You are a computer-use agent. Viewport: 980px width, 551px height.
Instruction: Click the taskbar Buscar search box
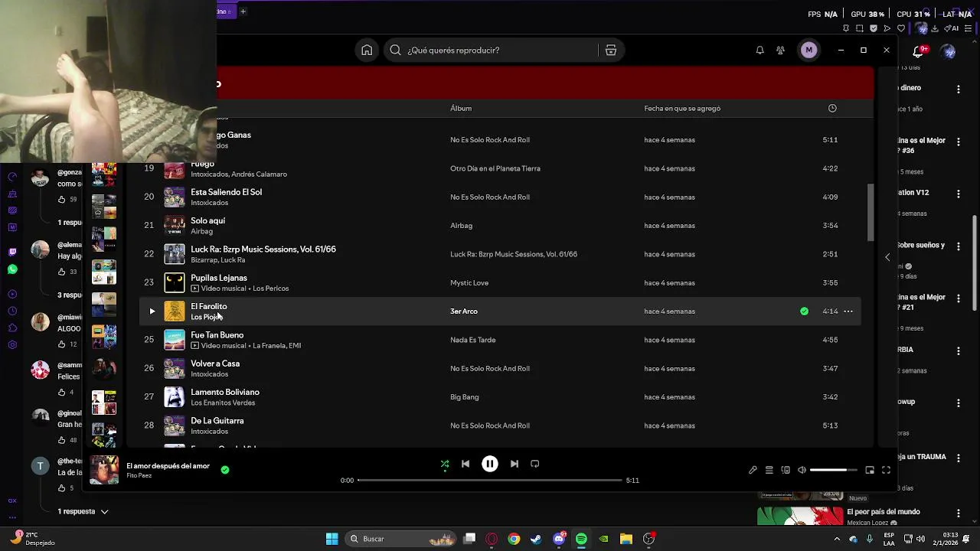(401, 539)
